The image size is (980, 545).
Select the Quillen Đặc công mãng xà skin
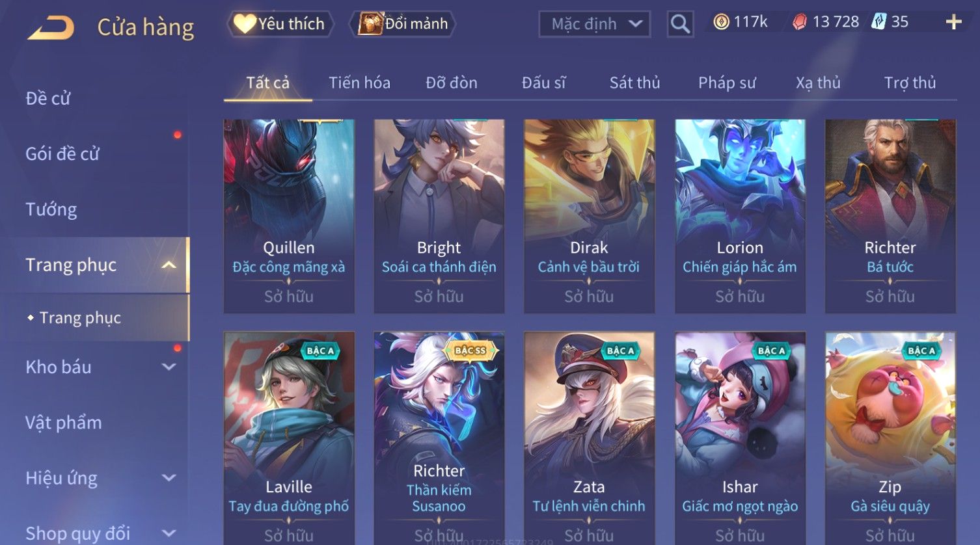click(289, 215)
